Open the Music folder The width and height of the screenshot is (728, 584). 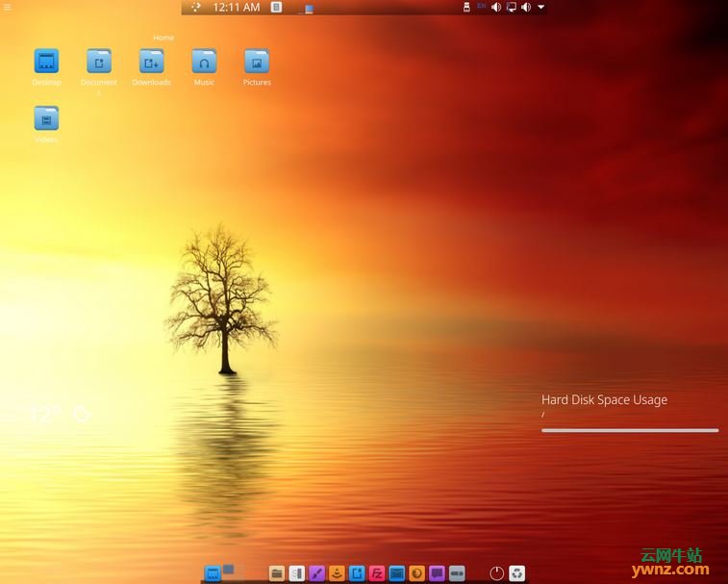[x=204, y=62]
